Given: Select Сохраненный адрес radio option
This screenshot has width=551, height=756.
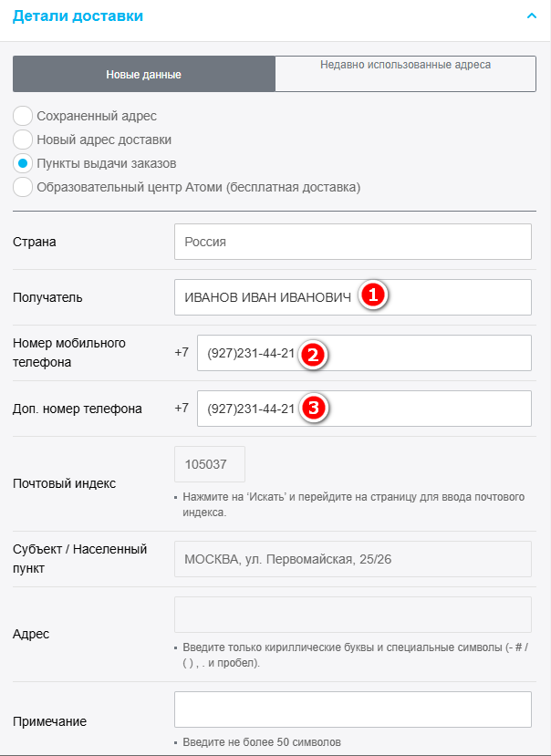Looking at the screenshot, I should (x=24, y=117).
